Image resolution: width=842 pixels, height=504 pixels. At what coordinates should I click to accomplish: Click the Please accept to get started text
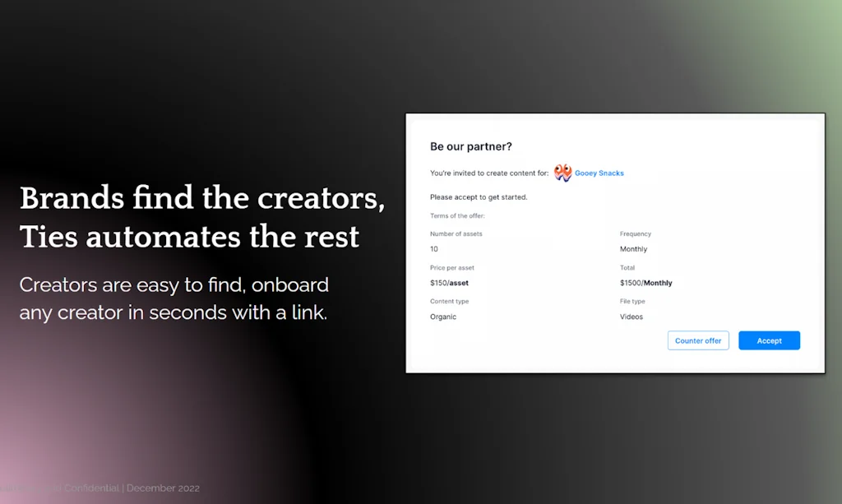(478, 197)
